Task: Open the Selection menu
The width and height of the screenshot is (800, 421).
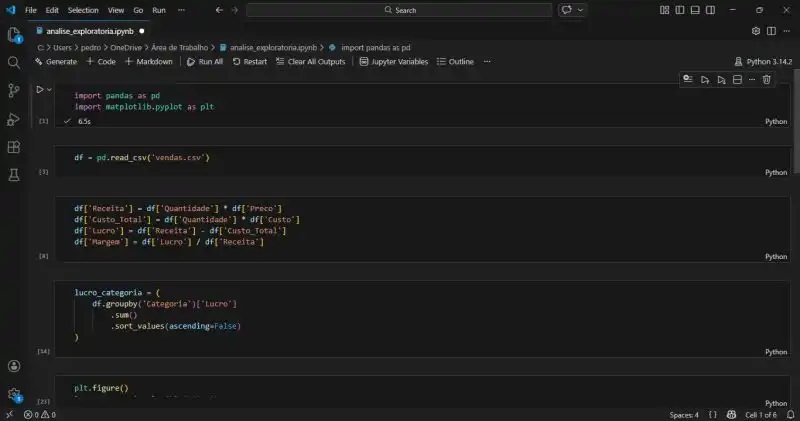Action: pos(83,10)
